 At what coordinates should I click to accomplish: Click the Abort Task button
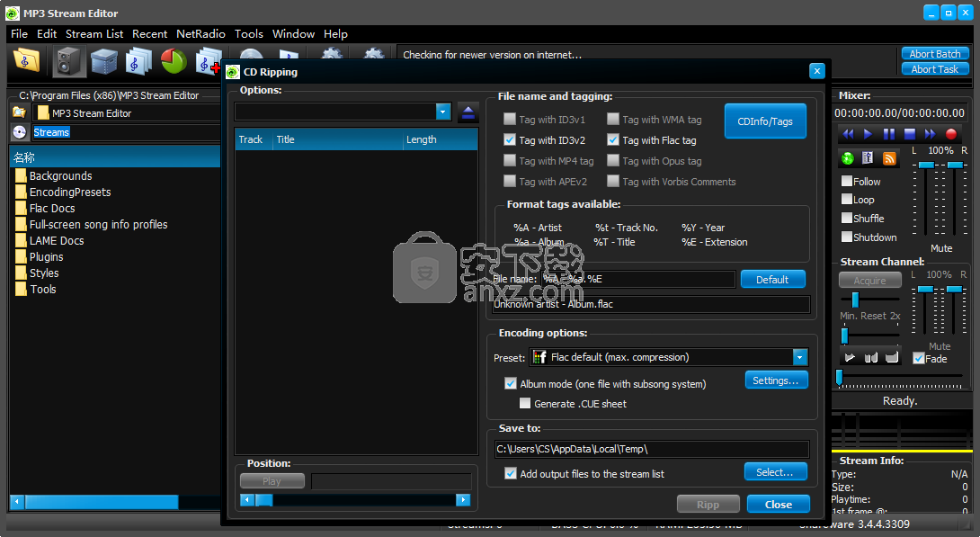[935, 69]
